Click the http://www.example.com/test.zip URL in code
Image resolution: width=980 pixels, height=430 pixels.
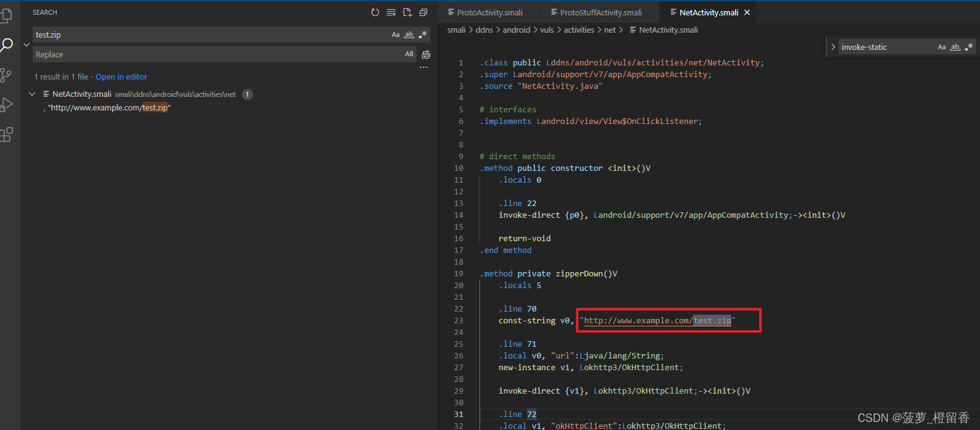coord(658,321)
